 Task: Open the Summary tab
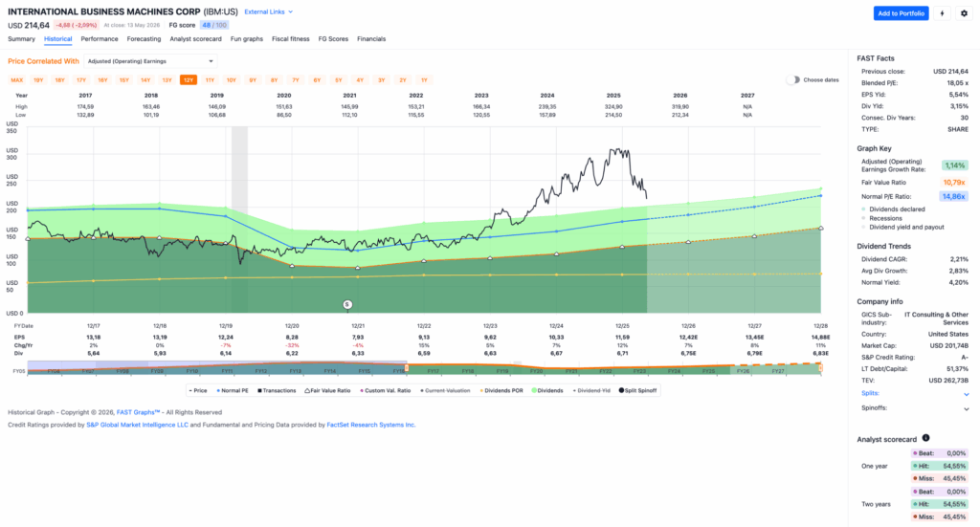[x=21, y=38]
